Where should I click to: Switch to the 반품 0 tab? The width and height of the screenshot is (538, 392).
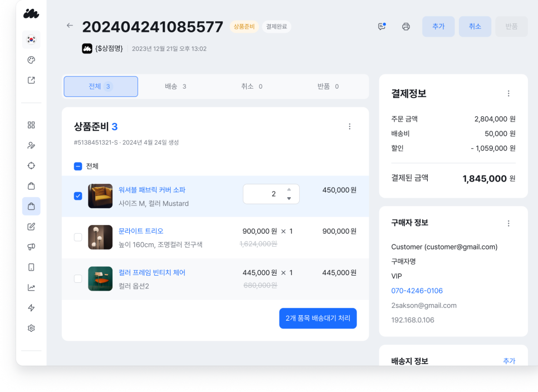[x=327, y=86]
